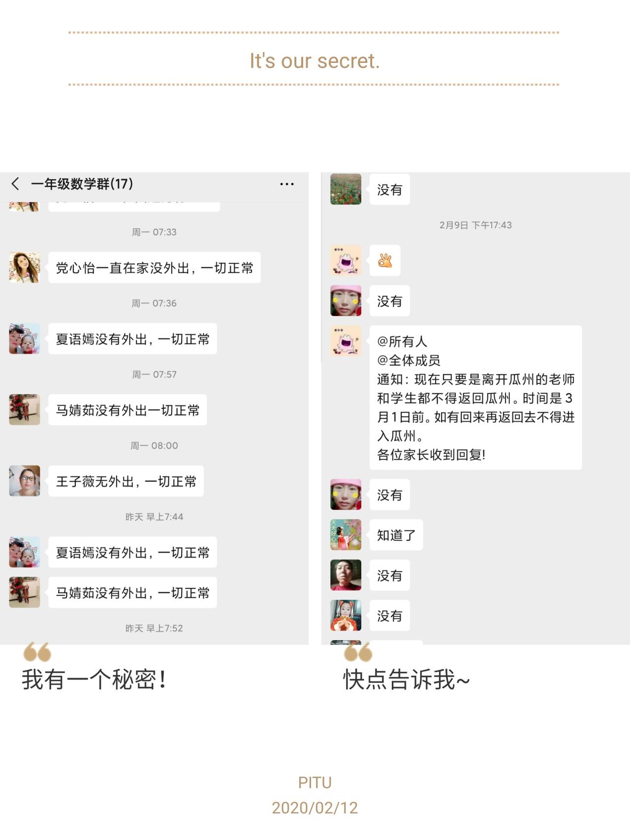Tap the avatar next to 王子薇无外出 message
Viewport: 630px width, 840px height.
24,481
